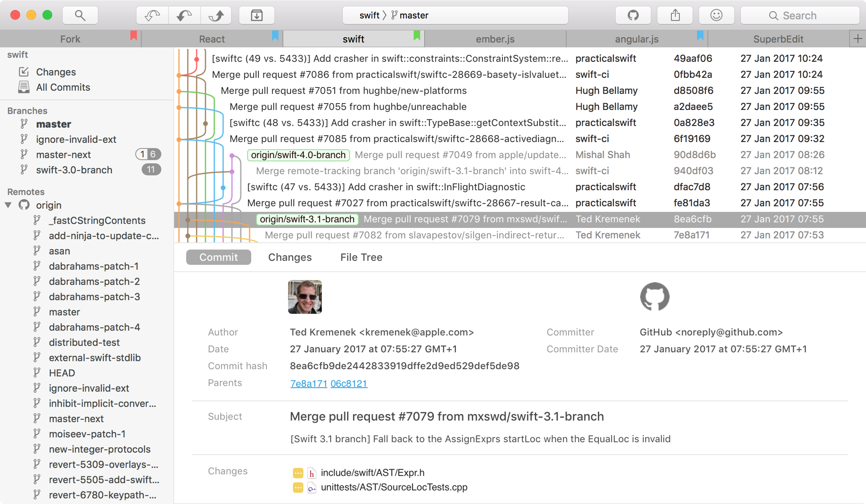
Task: Click blue bookmark flag on angular.js tab
Action: [x=700, y=36]
